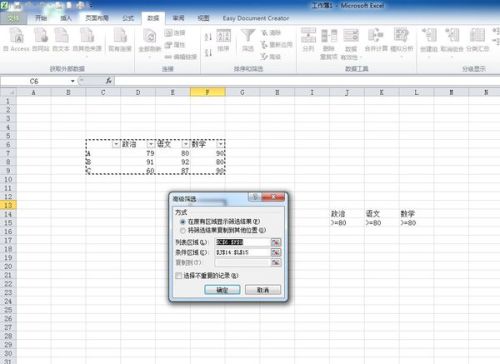The width and height of the screenshot is (500, 364).
Task: Expand the From Other Sources dropdown arrow
Action: pyautogui.click(x=87, y=56)
